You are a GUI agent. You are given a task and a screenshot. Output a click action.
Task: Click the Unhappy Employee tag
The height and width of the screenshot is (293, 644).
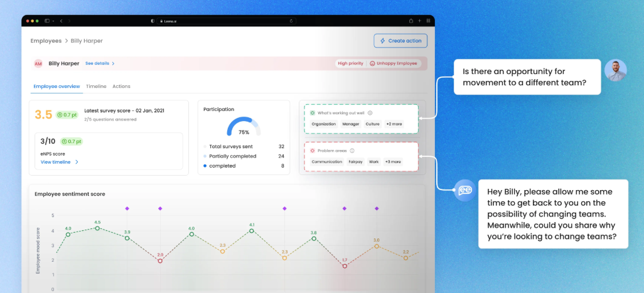coord(394,63)
